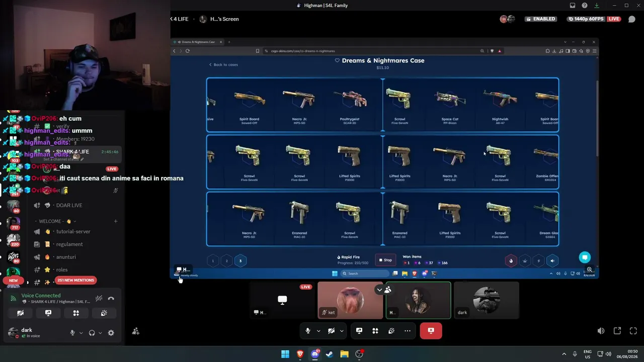Toggle the Rapid Fire flame mode button
Viewport: 644px width, 362px height.
coord(511,260)
